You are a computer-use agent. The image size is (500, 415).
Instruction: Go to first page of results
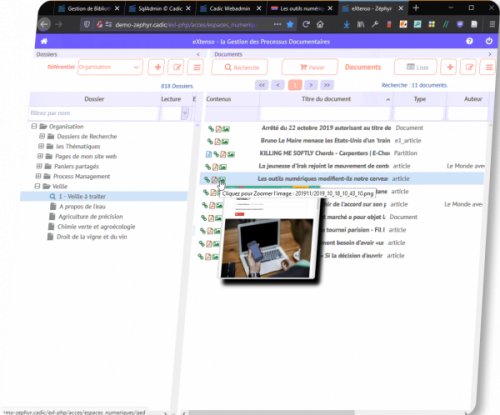point(262,85)
